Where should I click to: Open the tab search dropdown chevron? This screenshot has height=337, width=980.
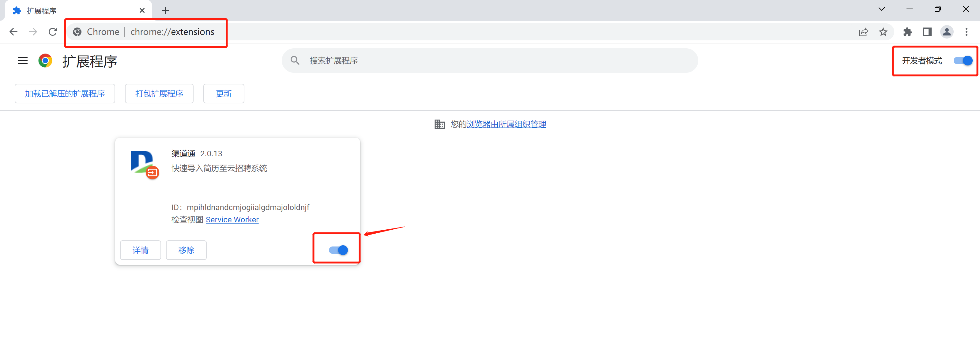(x=881, y=9)
